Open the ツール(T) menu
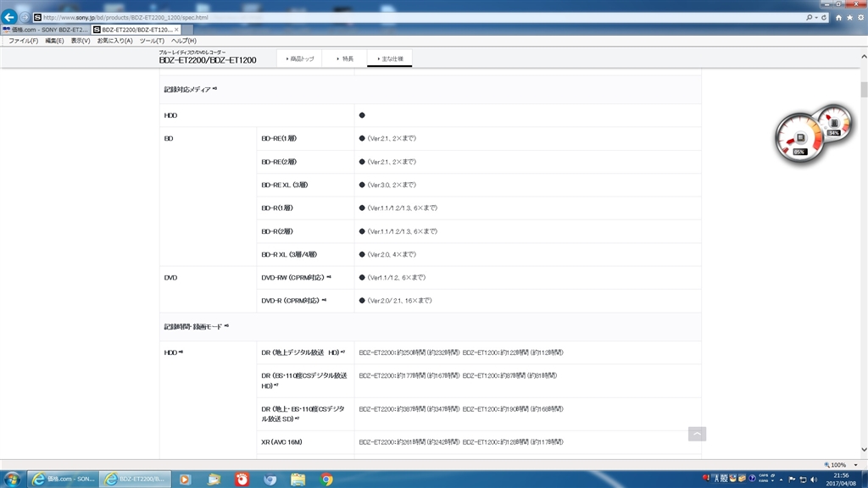Image resolution: width=868 pixels, height=488 pixels. [152, 41]
